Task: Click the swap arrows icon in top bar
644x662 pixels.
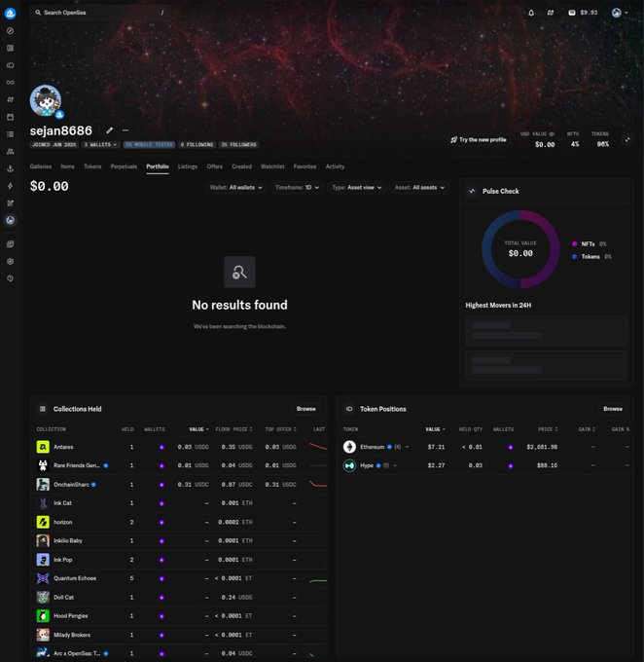Action: point(551,13)
